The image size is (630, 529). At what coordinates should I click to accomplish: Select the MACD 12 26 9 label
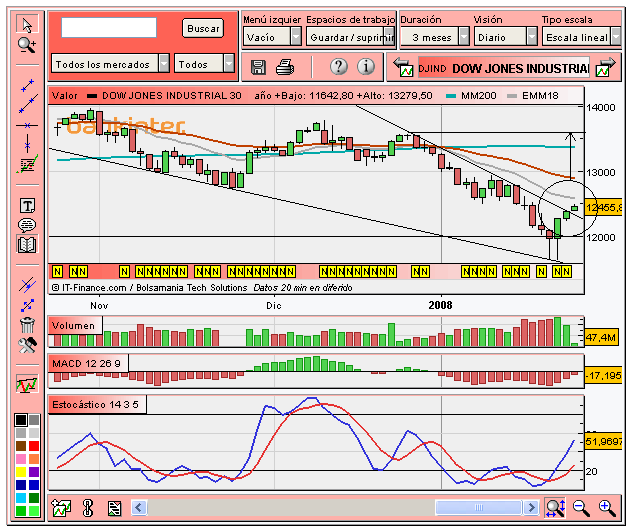coord(86,364)
